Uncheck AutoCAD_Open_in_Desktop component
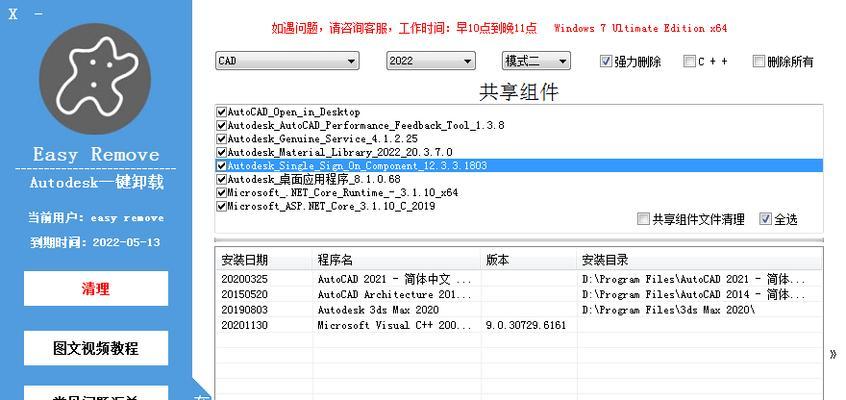 (x=221, y=112)
